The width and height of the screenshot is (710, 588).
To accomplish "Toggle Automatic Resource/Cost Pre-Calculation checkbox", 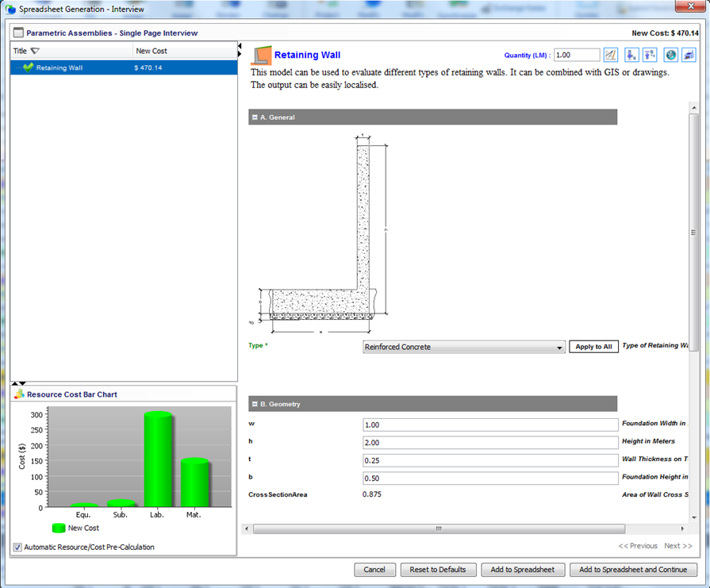I will (17, 547).
